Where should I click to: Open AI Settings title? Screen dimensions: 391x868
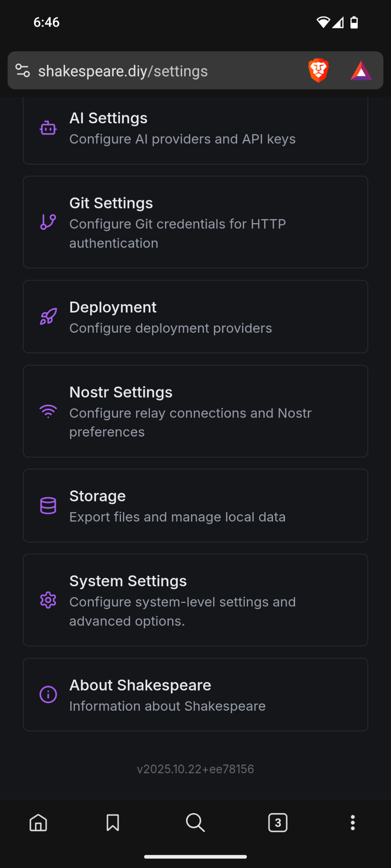(x=108, y=118)
